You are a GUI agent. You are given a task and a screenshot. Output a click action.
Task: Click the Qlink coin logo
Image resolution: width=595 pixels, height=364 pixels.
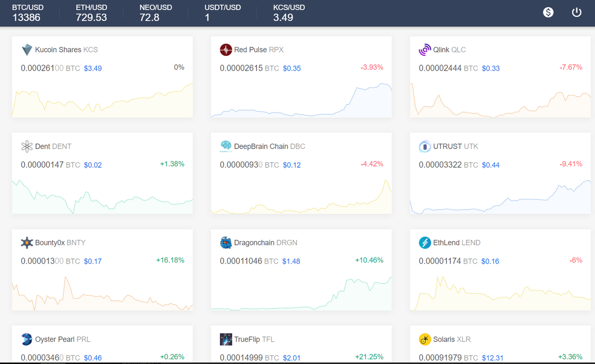pyautogui.click(x=425, y=50)
